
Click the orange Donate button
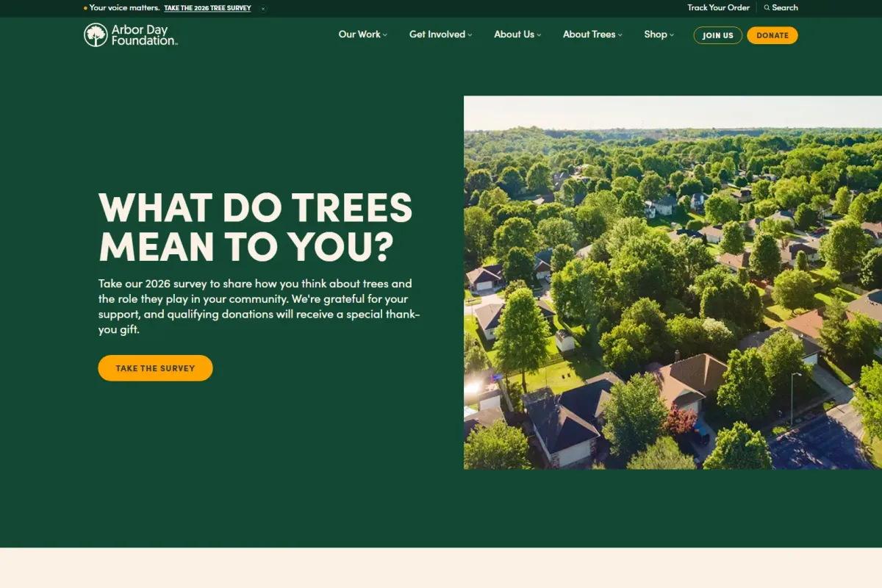coord(772,35)
